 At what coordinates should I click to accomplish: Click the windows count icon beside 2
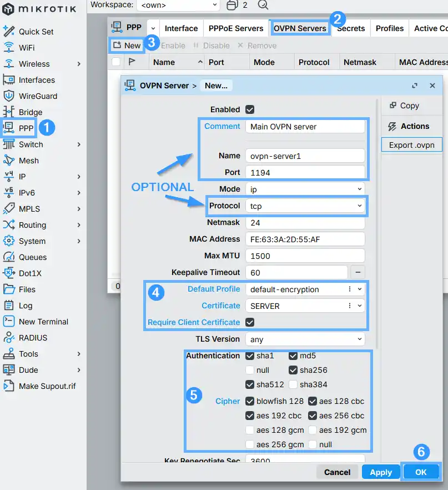[232, 5]
